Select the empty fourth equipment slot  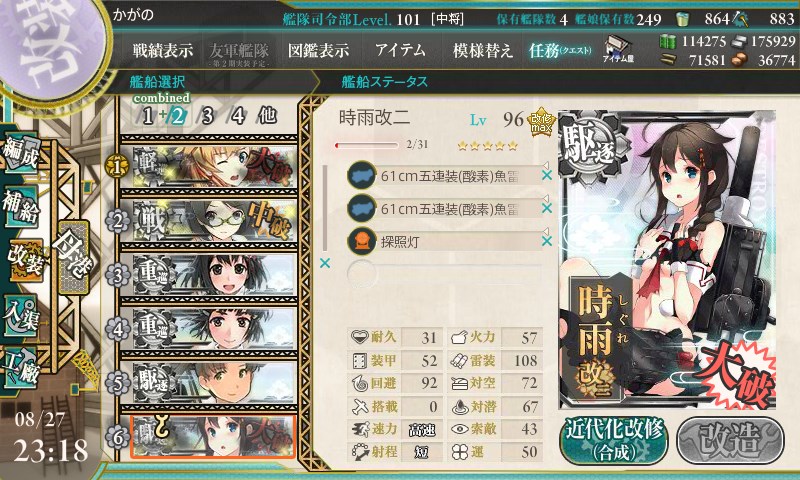[x=444, y=274]
